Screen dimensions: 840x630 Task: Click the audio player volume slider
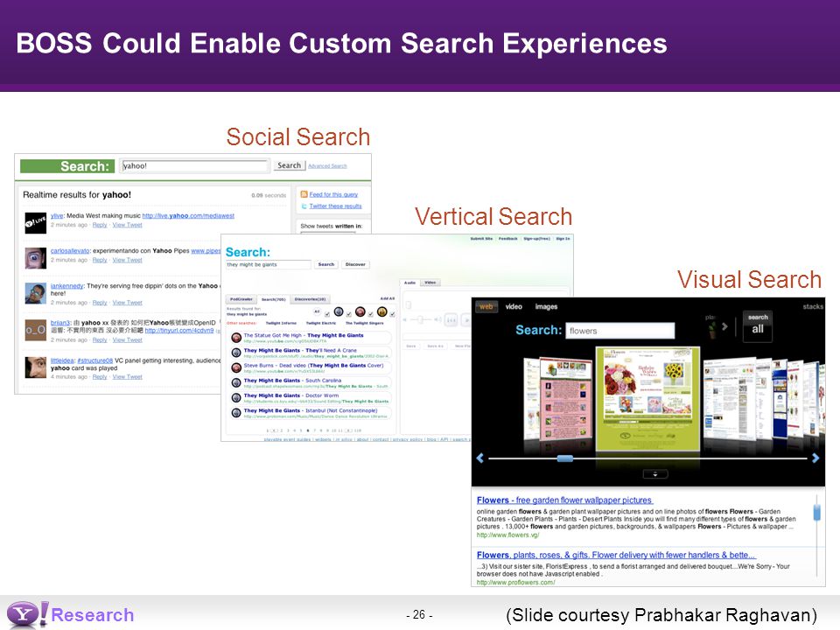423,320
